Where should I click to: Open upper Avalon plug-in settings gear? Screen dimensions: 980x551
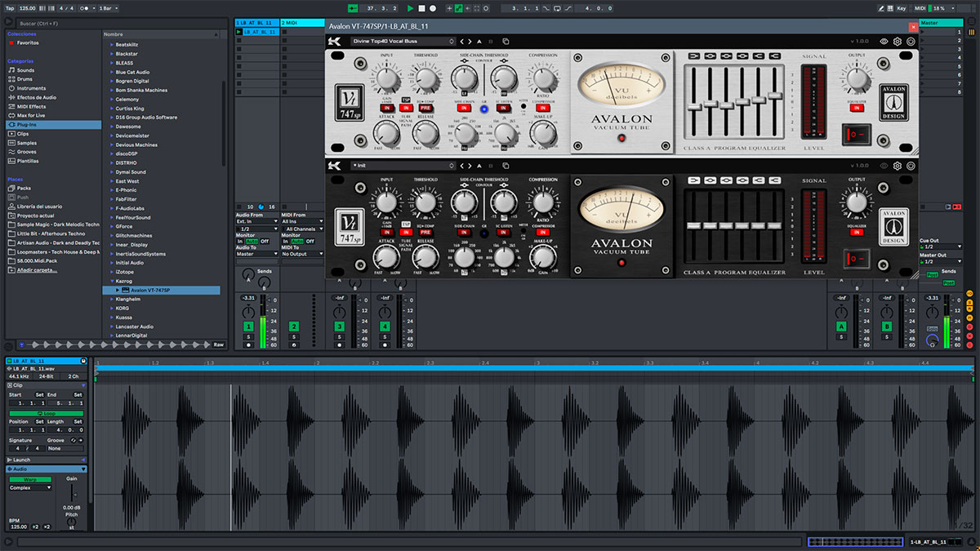897,41
